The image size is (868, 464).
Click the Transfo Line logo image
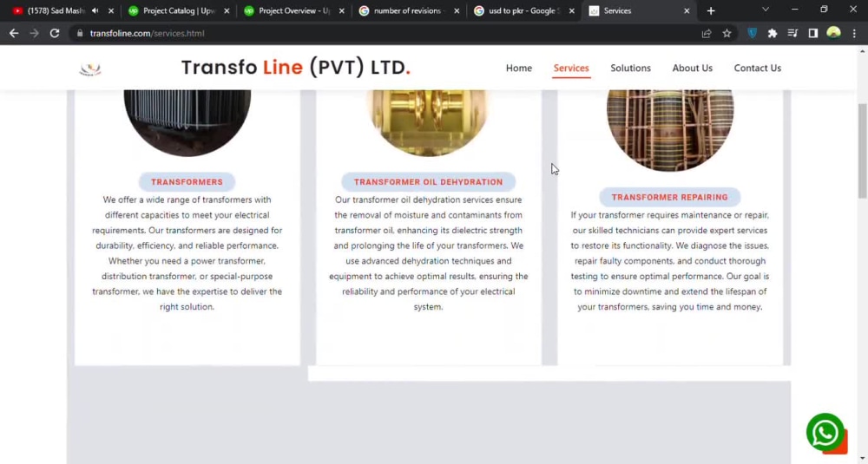89,69
